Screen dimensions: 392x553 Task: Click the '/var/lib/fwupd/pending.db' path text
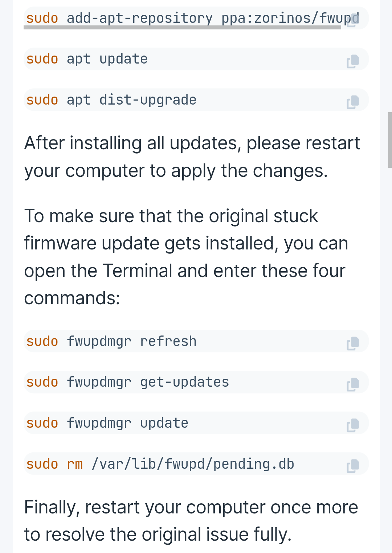193,464
